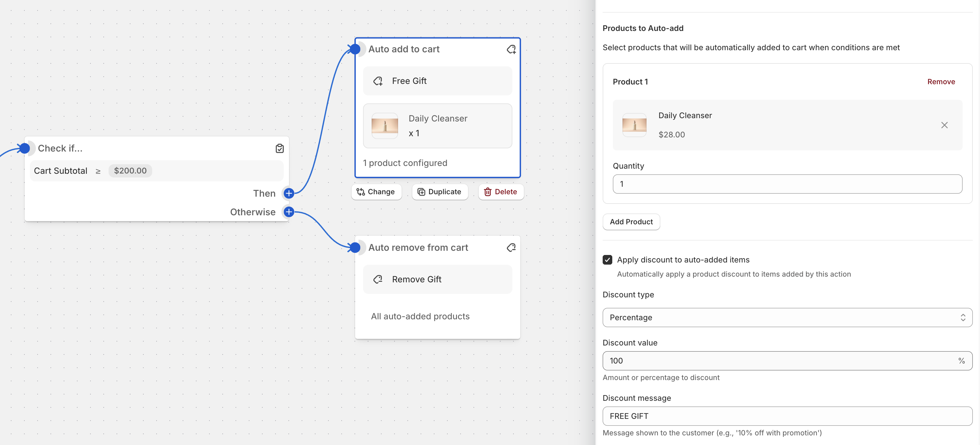The image size is (980, 445).
Task: Click input connector dot of Auto add node
Action: (355, 49)
